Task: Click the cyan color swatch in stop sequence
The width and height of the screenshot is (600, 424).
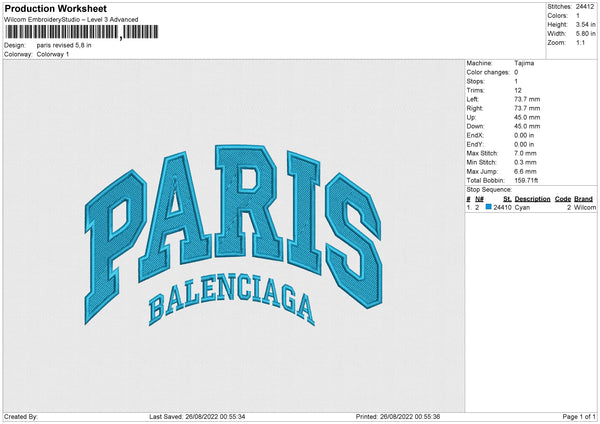Action: [489, 207]
